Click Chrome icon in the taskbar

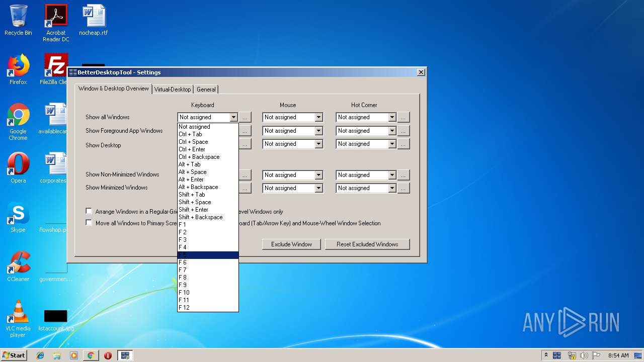pyautogui.click(x=91, y=355)
